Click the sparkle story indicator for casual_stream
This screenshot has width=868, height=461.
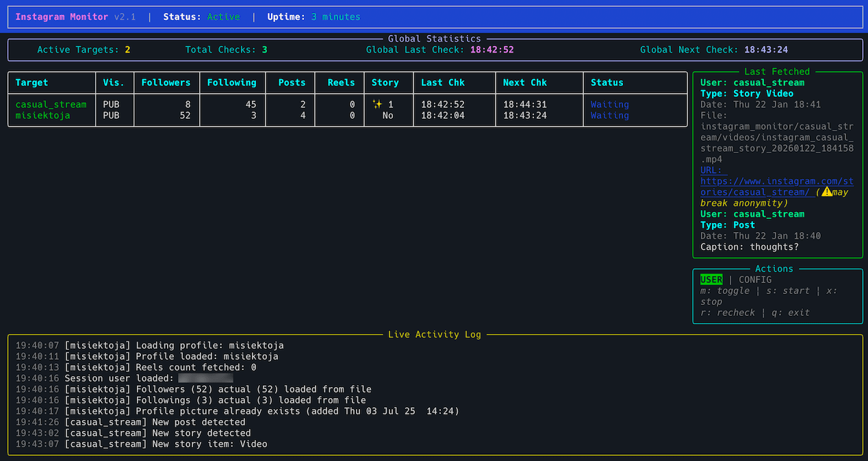point(376,104)
